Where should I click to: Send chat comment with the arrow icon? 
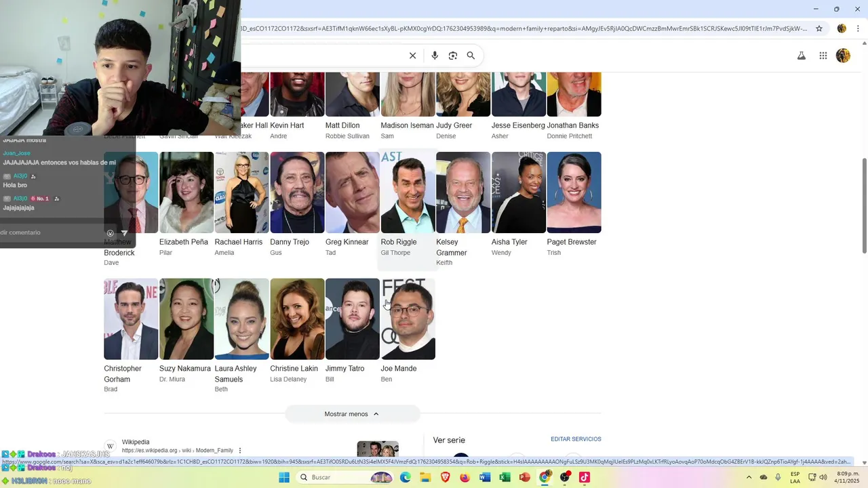pyautogui.click(x=124, y=233)
